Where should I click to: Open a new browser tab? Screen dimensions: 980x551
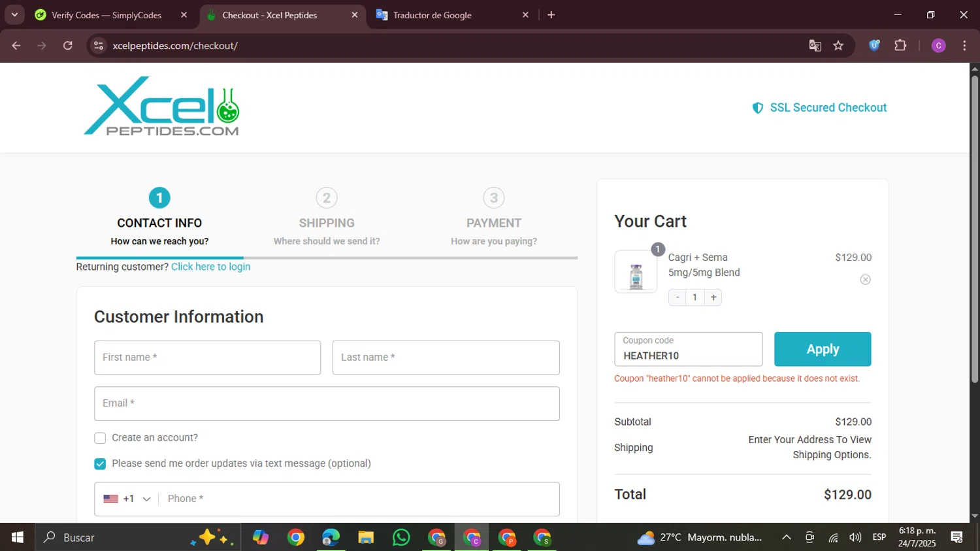[551, 15]
